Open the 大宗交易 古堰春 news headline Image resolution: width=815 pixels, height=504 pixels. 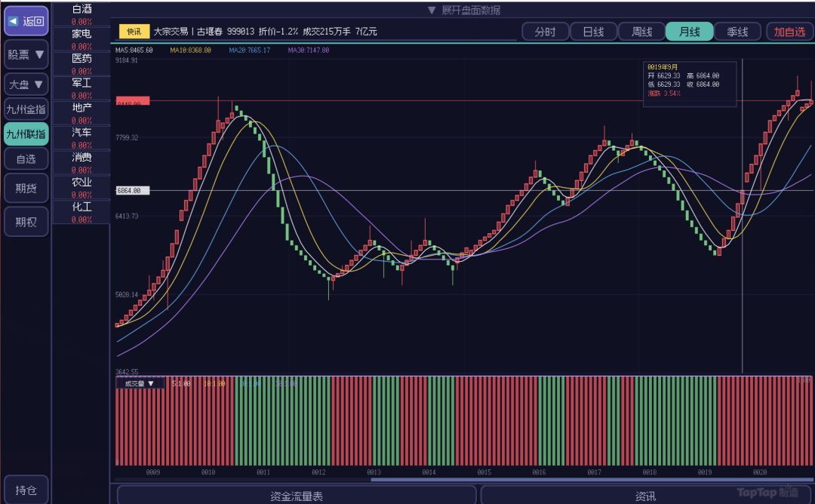click(265, 32)
